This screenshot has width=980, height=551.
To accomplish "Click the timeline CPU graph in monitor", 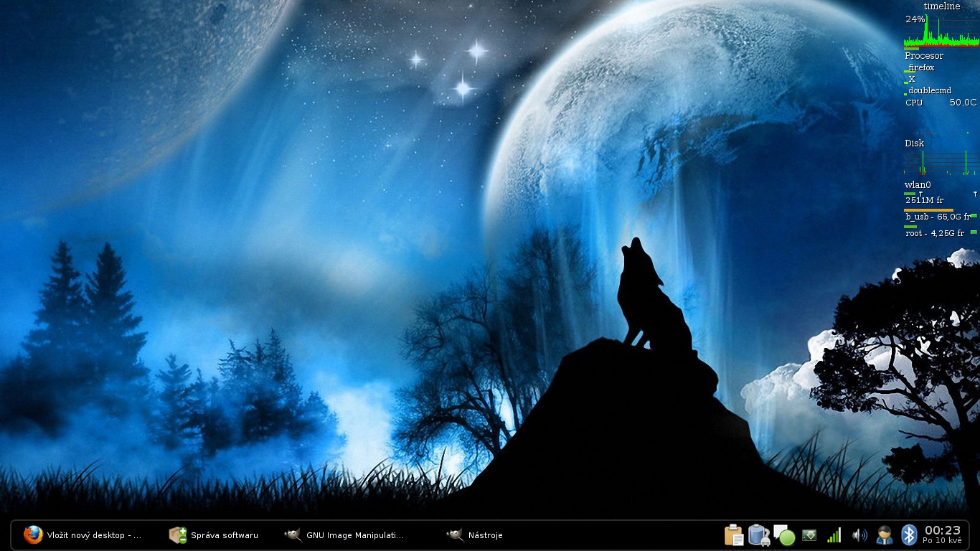I will [941, 30].
